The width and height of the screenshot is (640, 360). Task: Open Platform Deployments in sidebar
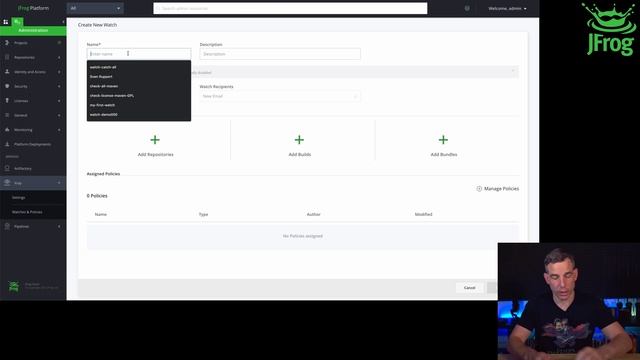coord(32,144)
